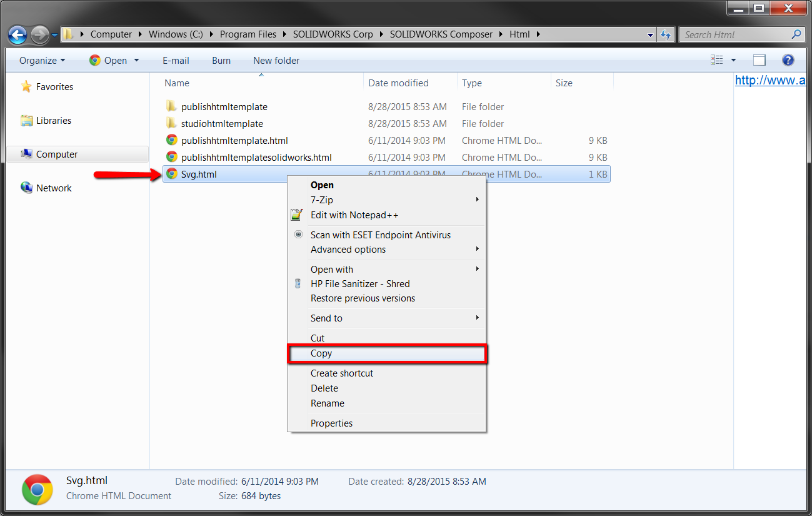812x516 pixels.
Task: Expand the arrow after the Html breadcrumb
Action: [538, 34]
